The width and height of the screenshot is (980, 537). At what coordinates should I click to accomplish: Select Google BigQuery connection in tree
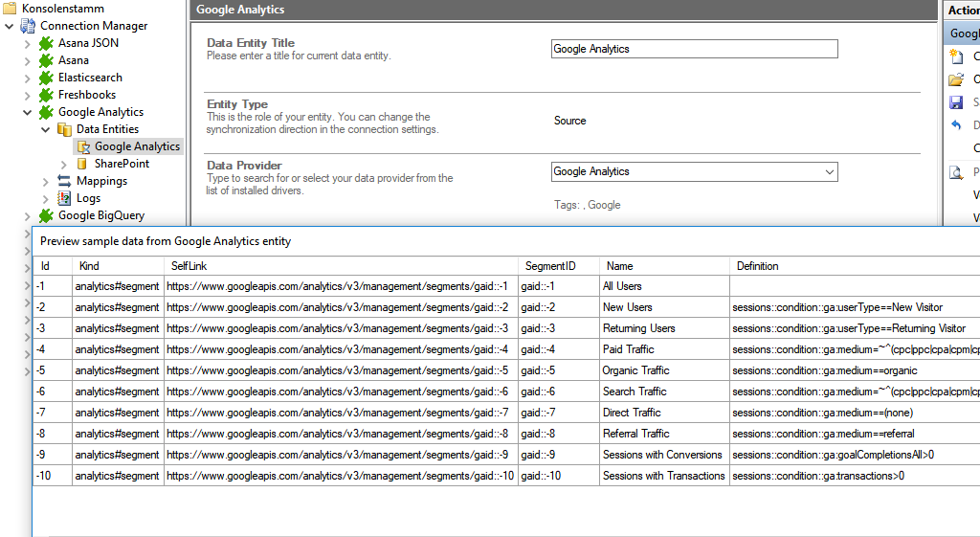coord(100,215)
